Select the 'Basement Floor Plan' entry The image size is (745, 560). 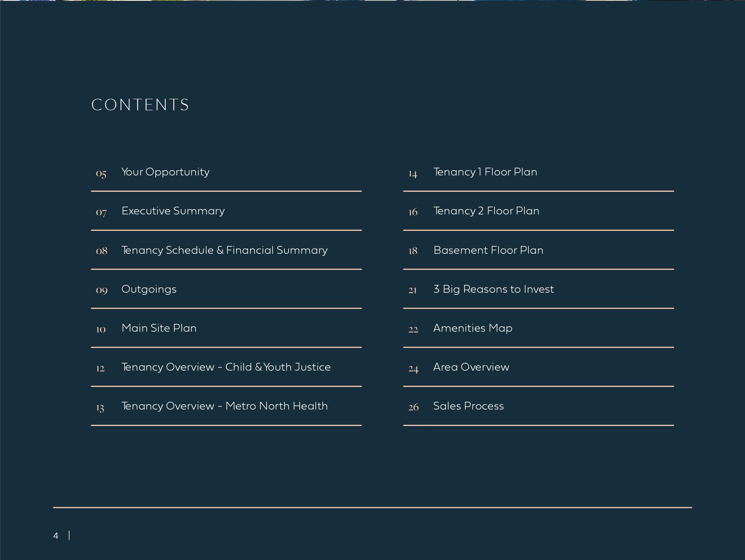pyautogui.click(x=488, y=250)
